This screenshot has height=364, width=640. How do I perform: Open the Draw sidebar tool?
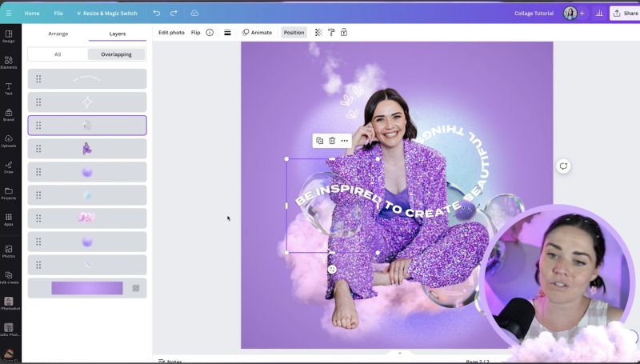tap(9, 167)
